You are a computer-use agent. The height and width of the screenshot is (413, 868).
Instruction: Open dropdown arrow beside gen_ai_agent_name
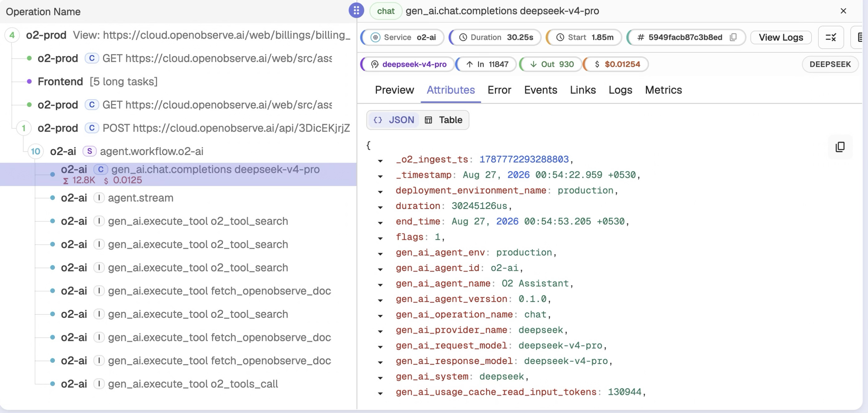(380, 285)
